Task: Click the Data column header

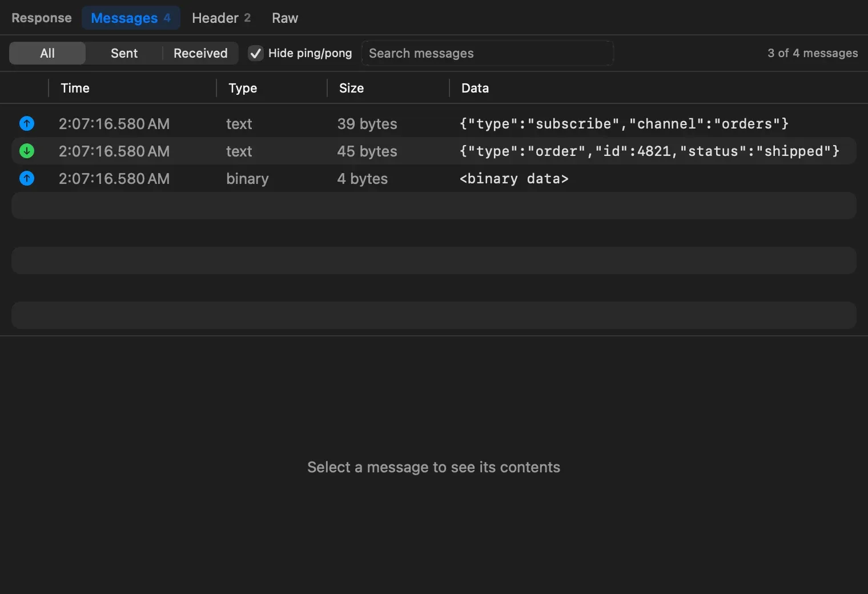Action: (475, 88)
